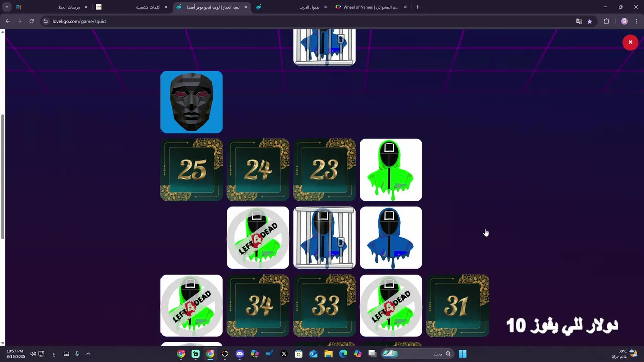Select the number 23 card
This screenshot has height=362, width=644.
(x=325, y=170)
